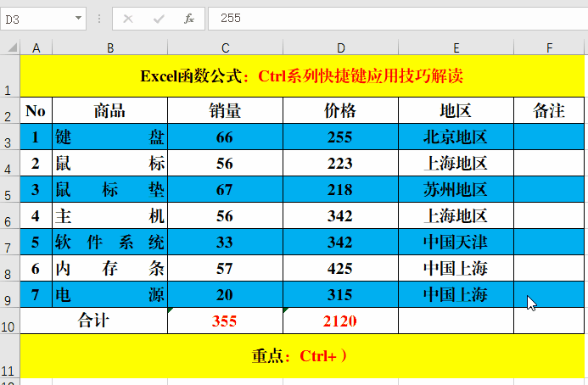Click sales value 33 cell
Viewport: 588px width, 385px height.
pyautogui.click(x=225, y=242)
